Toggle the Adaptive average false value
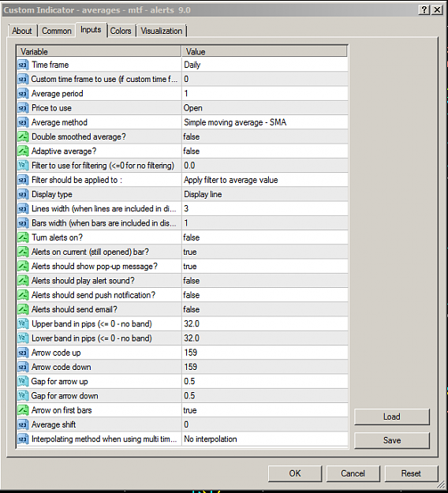The width and height of the screenshot is (448, 493). pos(265,151)
